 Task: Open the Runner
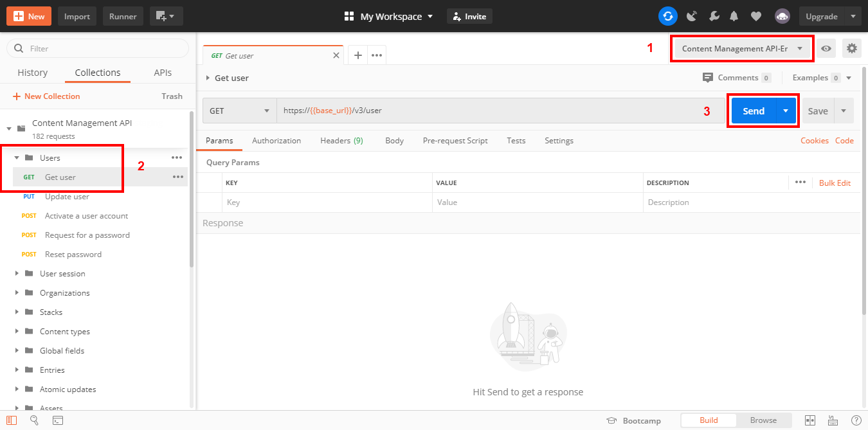[123, 16]
